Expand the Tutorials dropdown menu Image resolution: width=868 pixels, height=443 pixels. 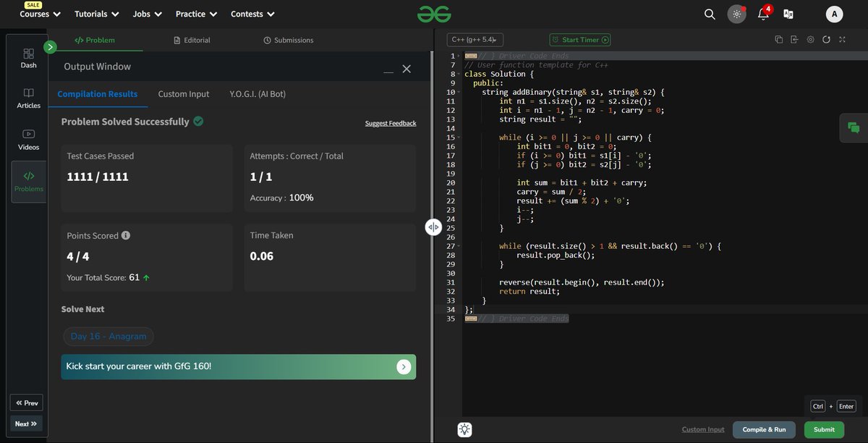click(x=98, y=14)
